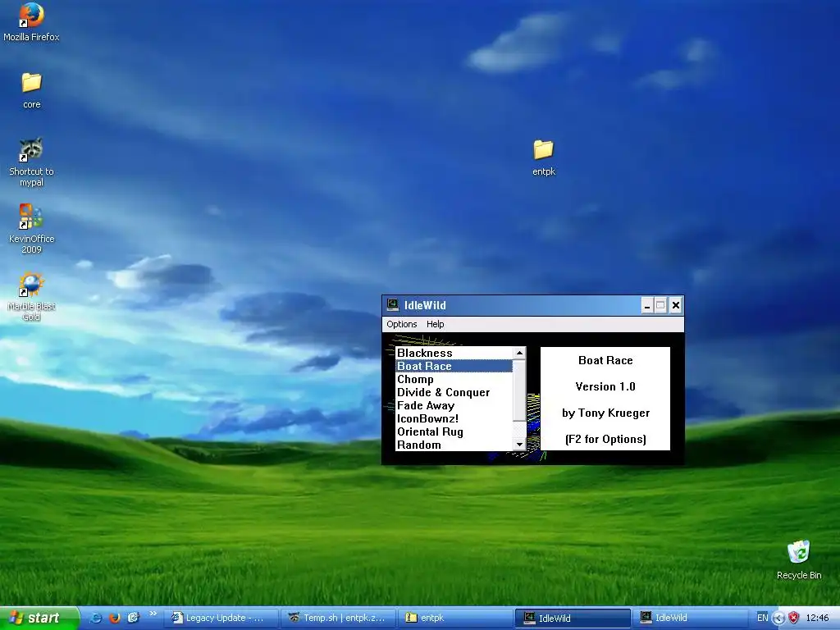Click the list scrollbar up arrow

[x=519, y=353]
